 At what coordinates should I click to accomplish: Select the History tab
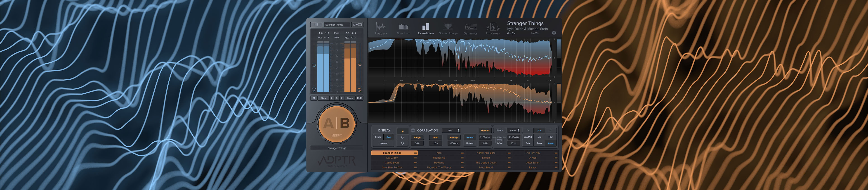point(470,143)
